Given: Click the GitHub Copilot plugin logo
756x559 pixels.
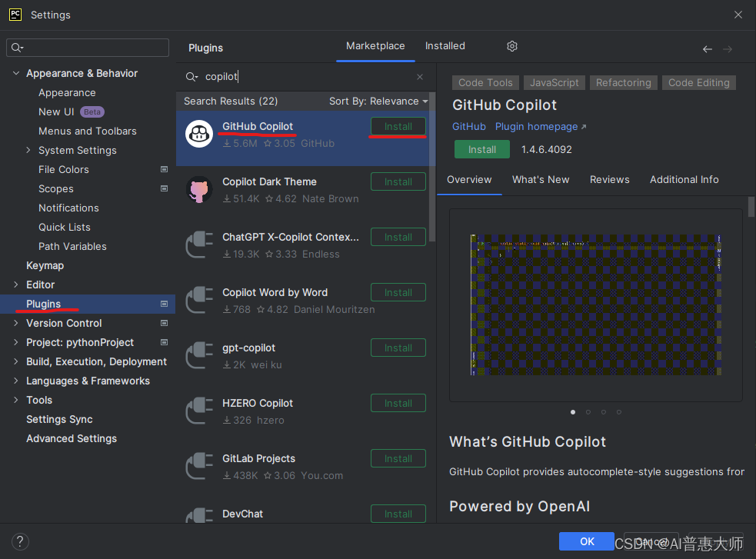Looking at the screenshot, I should [199, 134].
